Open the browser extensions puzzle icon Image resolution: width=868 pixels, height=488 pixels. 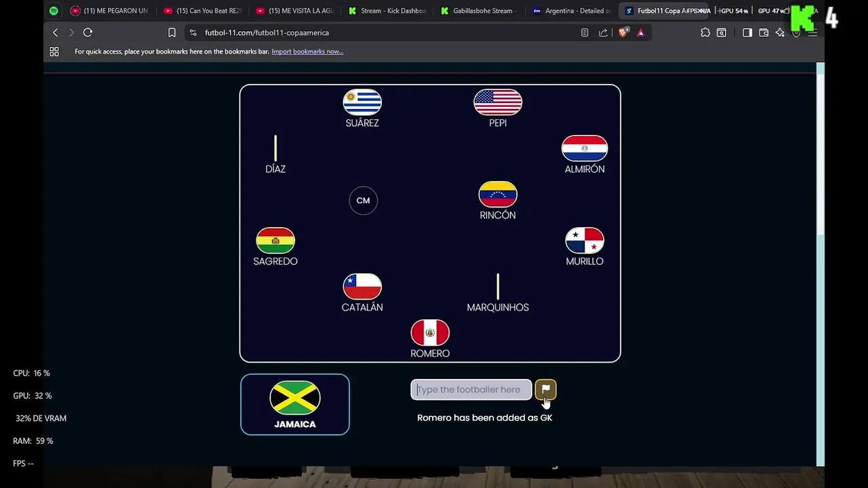coord(705,33)
